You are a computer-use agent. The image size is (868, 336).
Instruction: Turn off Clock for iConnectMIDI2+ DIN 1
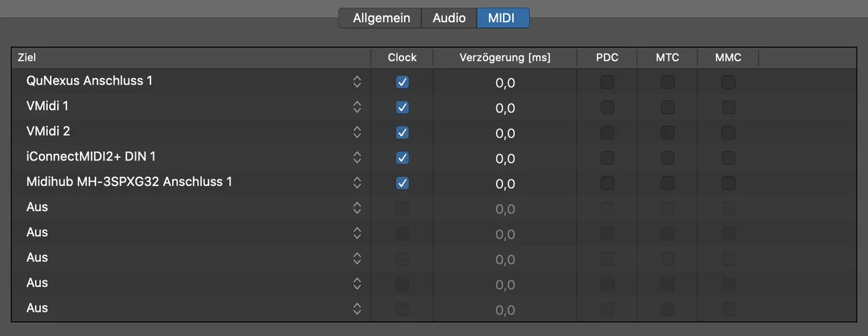coord(402,158)
